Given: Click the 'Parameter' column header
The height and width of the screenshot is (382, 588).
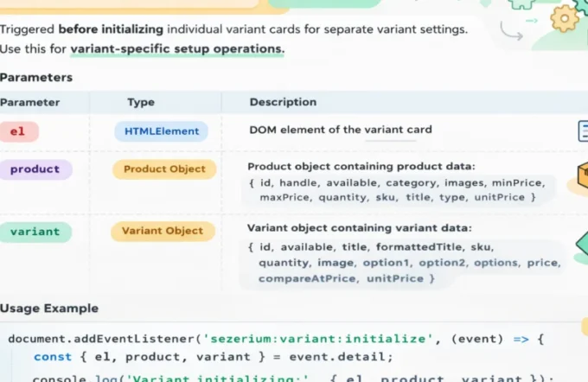Looking at the screenshot, I should [30, 102].
